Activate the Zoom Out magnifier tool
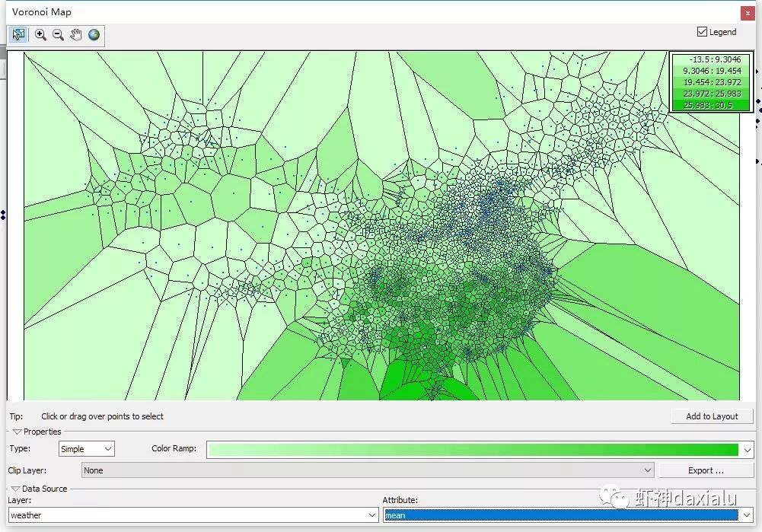The width and height of the screenshot is (762, 532). pyautogui.click(x=59, y=34)
